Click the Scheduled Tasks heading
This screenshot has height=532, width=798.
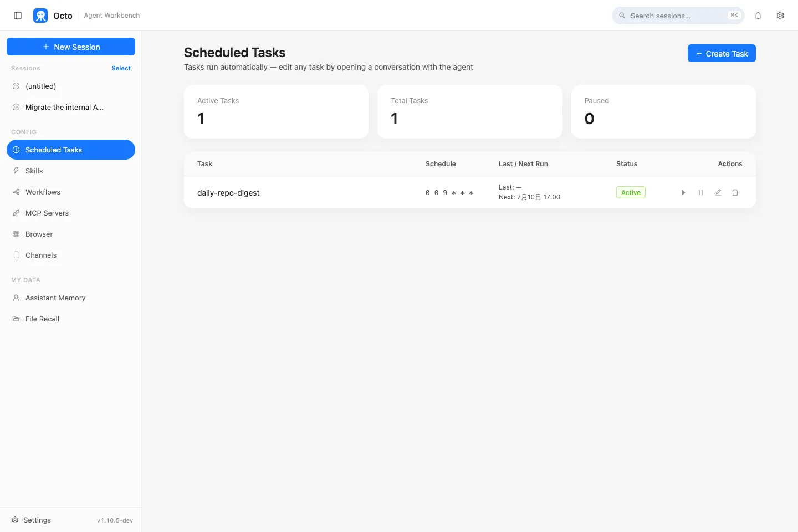tap(234, 53)
